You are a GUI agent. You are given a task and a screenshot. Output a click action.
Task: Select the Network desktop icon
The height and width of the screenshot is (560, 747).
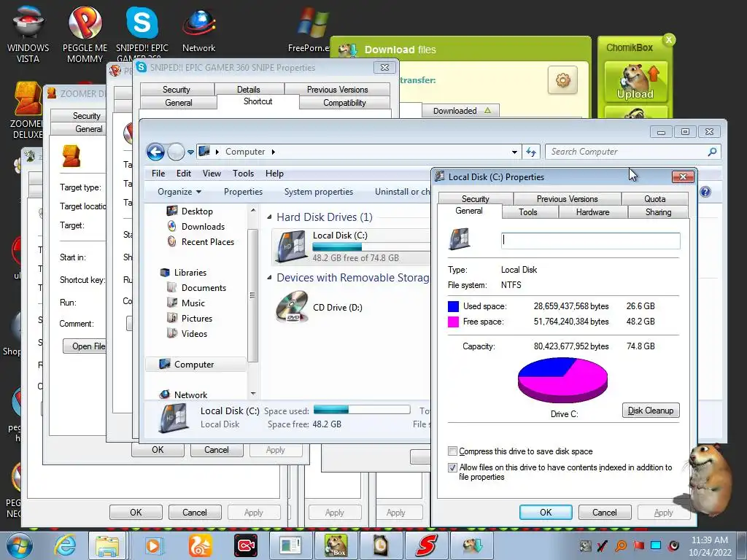[198, 29]
